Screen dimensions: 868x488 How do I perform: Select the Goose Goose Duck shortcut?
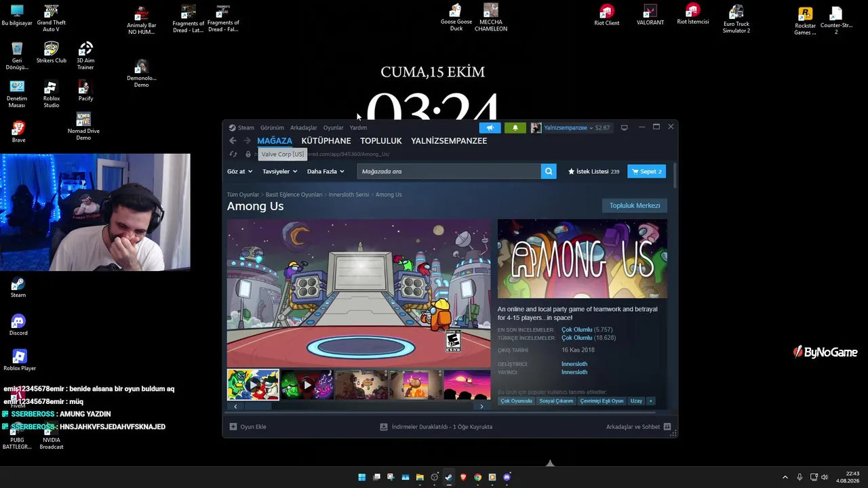pos(456,18)
